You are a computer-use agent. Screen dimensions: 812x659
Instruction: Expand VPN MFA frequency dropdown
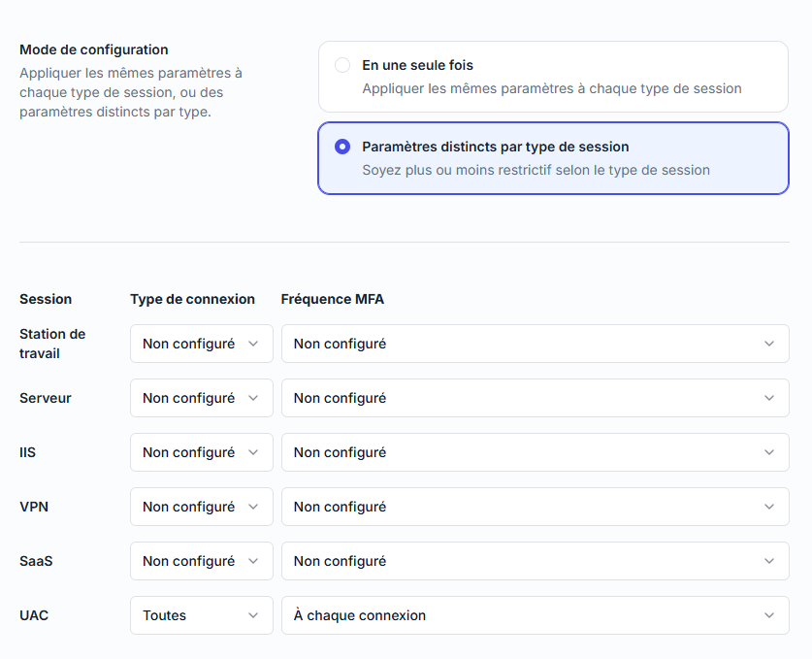[x=535, y=507]
